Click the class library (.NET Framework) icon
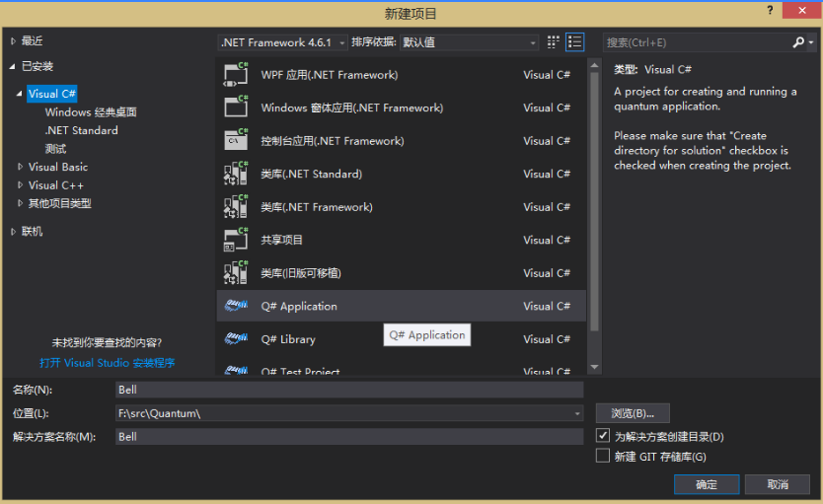 236,207
